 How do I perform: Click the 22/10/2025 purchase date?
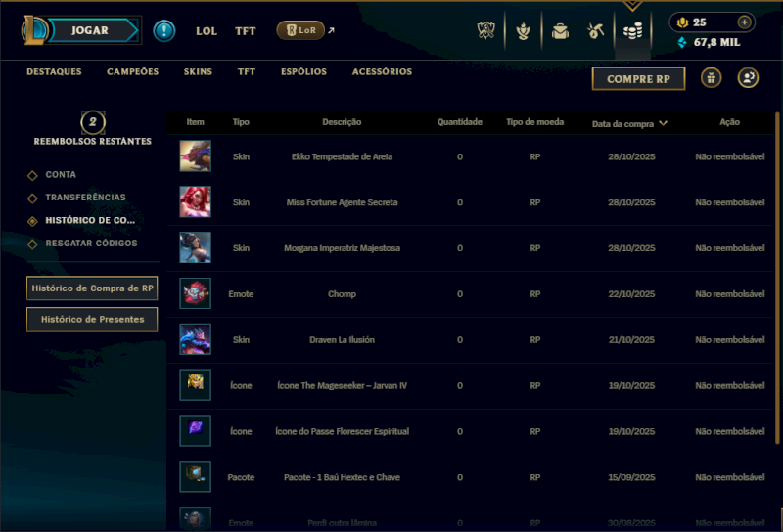(x=631, y=294)
